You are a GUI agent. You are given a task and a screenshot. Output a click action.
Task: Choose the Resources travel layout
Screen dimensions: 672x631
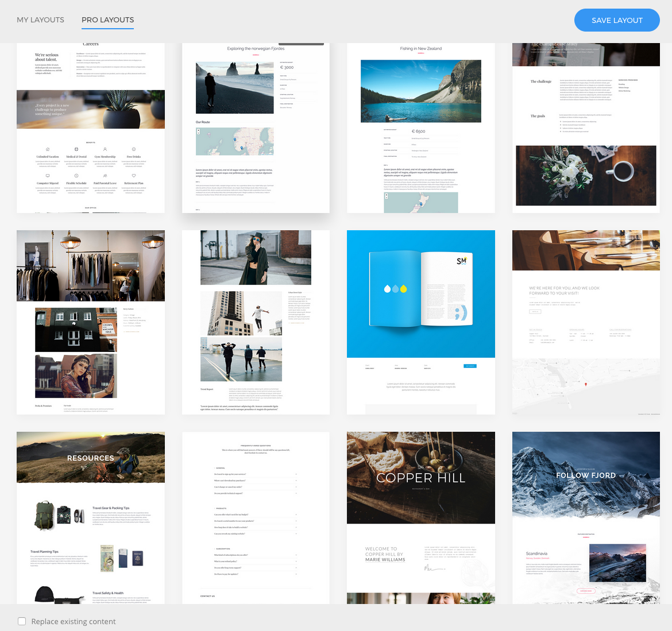[90, 517]
